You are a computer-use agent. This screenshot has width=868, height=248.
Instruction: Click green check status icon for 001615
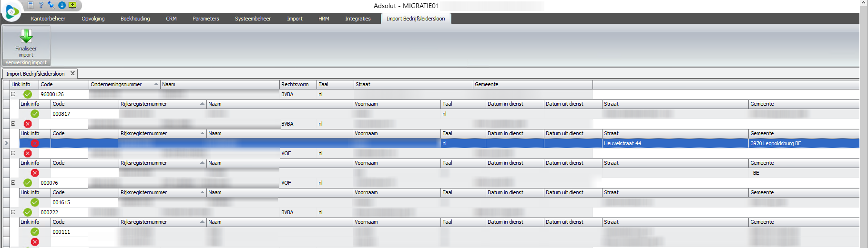35,202
